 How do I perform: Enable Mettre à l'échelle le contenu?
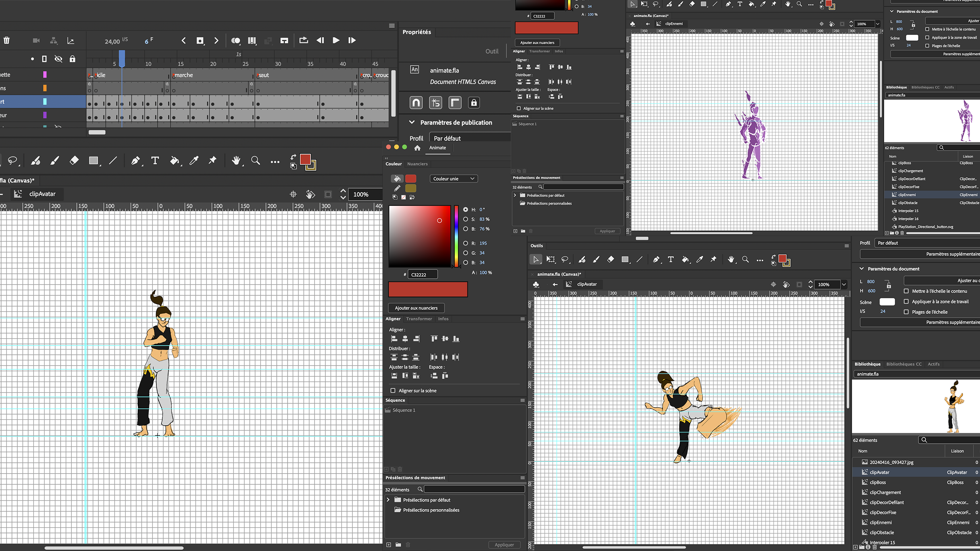tap(906, 291)
